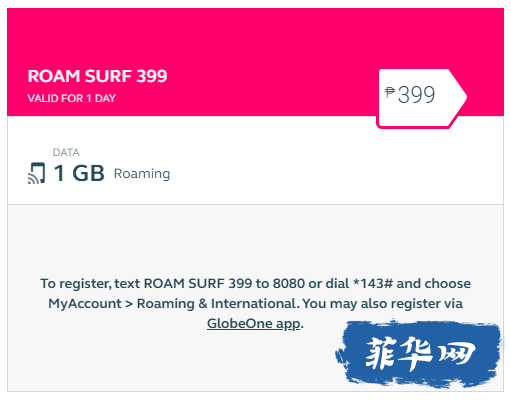Screen dimensions: 511x400
Task: Click the registration instructions paragraph
Action: (x=255, y=303)
